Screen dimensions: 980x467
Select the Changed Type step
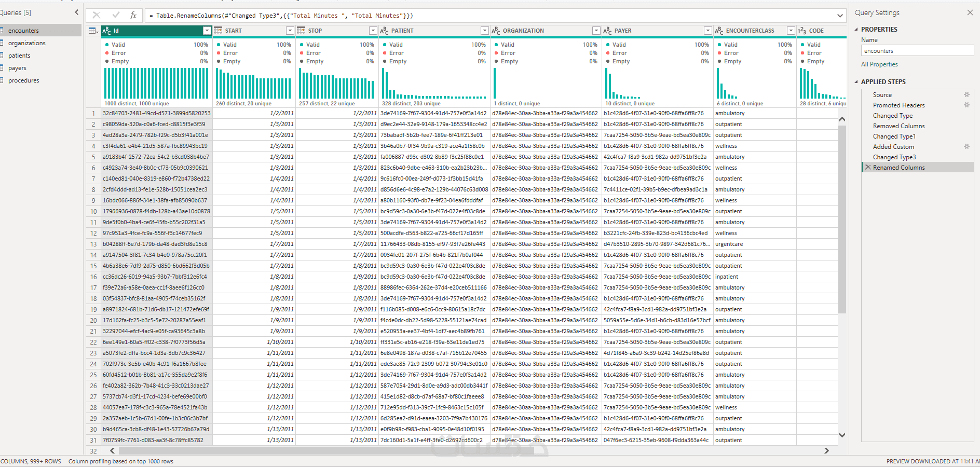(x=918, y=116)
